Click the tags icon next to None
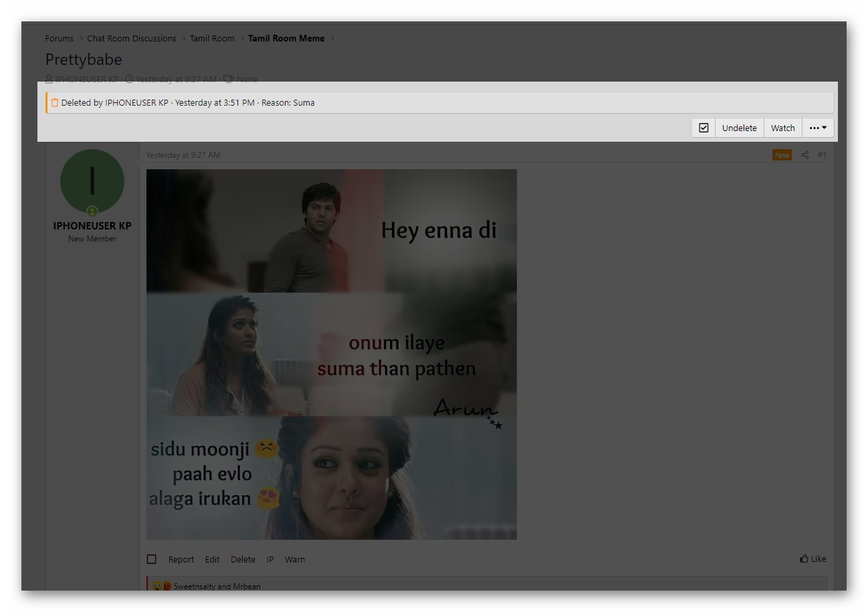 pos(228,79)
